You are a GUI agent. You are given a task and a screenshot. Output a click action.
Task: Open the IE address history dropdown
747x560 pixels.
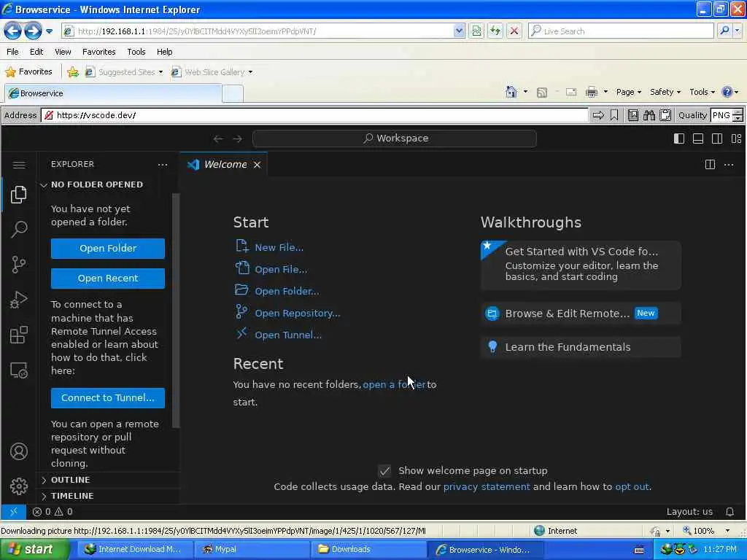point(459,31)
